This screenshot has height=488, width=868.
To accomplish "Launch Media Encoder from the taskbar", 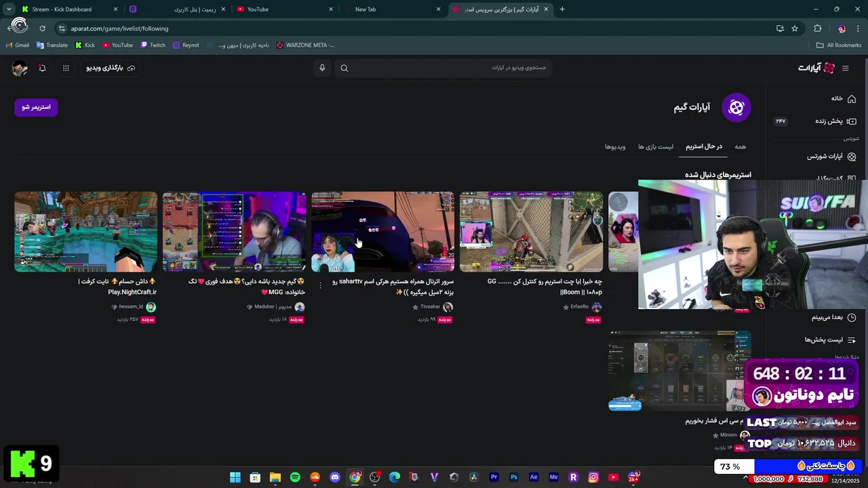I will pyautogui.click(x=554, y=477).
